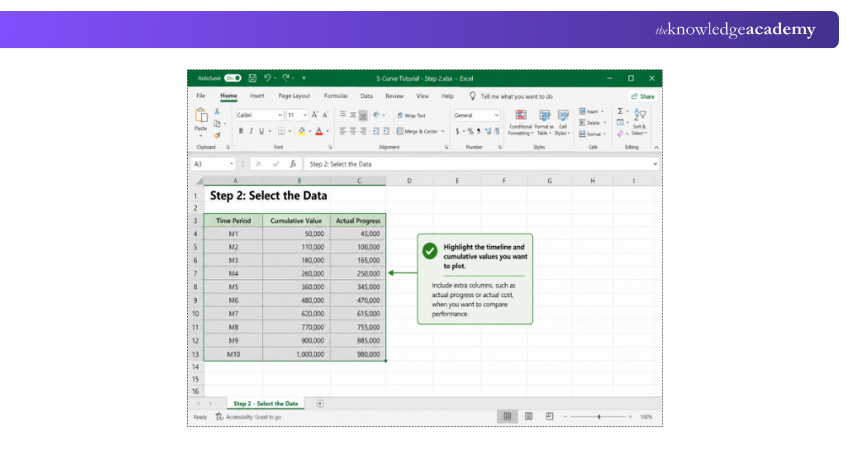This screenshot has height=450, width=850.
Task: Collapse the ribbon with the up chevron
Action: tap(656, 147)
